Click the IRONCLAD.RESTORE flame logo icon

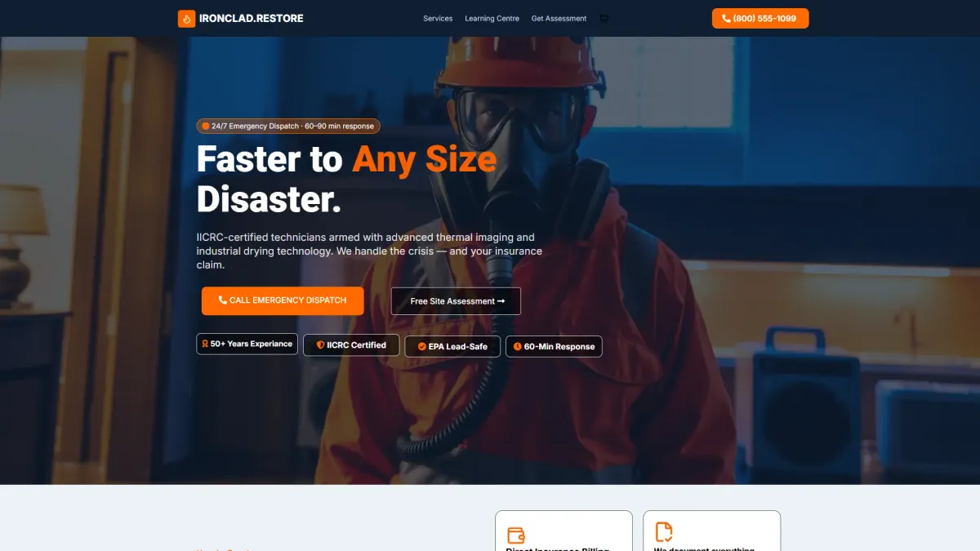pos(187,19)
